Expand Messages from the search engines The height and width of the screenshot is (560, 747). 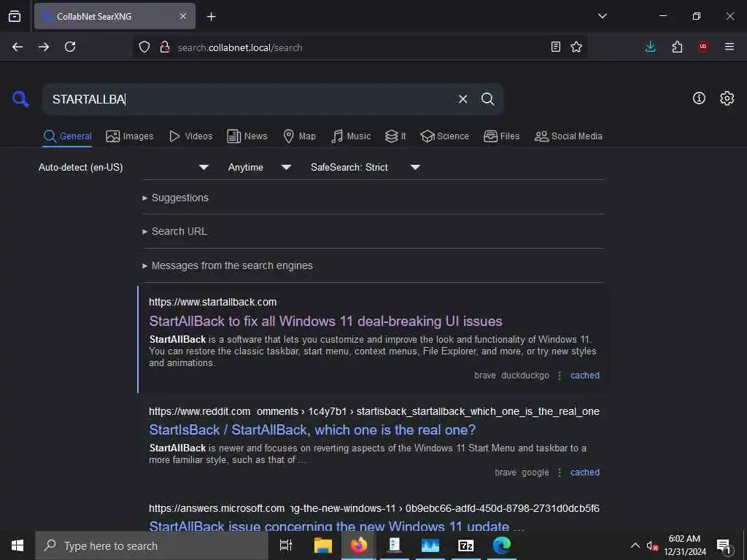coord(228,265)
